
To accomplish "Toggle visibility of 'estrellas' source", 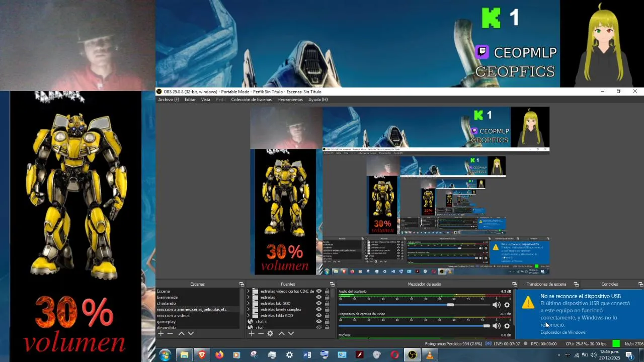I will pos(318,297).
